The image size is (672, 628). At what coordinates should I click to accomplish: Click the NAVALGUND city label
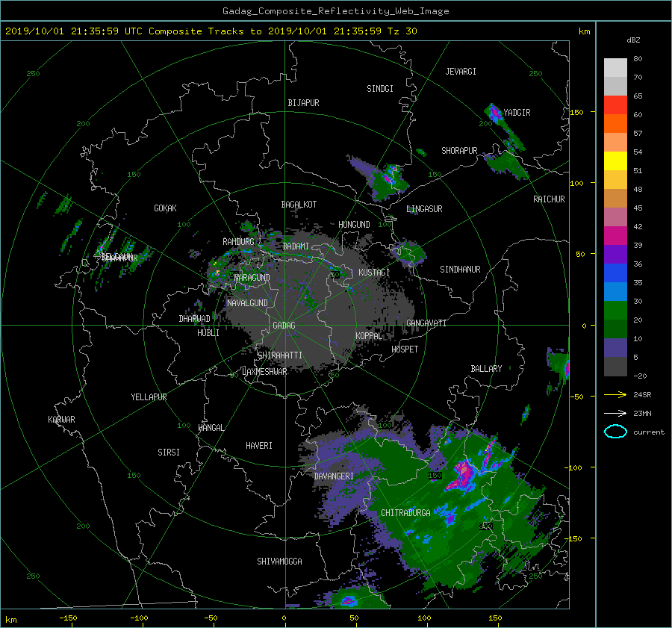[247, 303]
